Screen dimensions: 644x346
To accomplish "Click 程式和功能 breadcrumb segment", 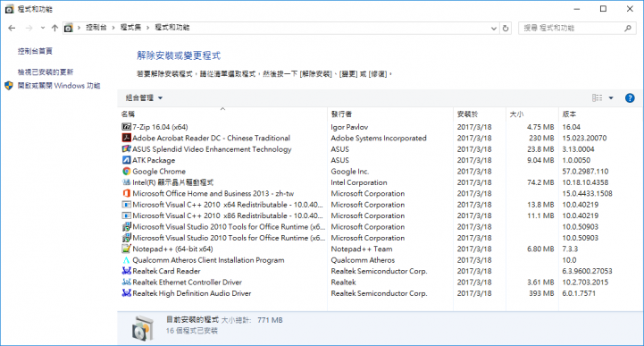I will [172, 28].
